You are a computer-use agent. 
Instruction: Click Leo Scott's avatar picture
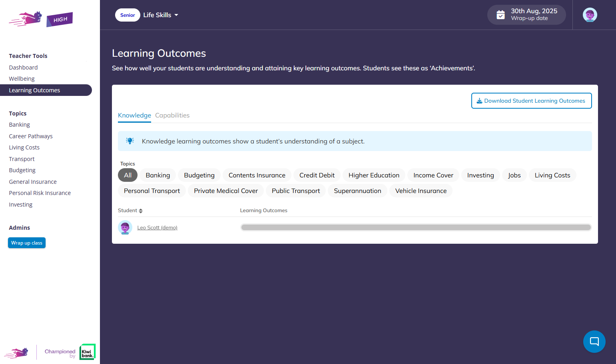click(125, 227)
